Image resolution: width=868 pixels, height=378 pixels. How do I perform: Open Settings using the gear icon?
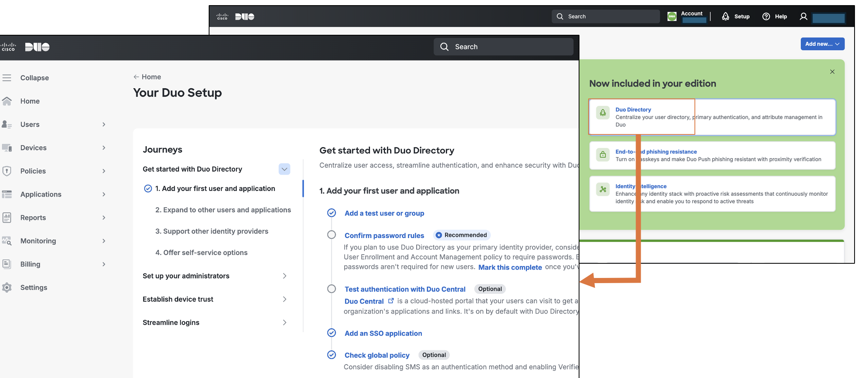click(7, 287)
